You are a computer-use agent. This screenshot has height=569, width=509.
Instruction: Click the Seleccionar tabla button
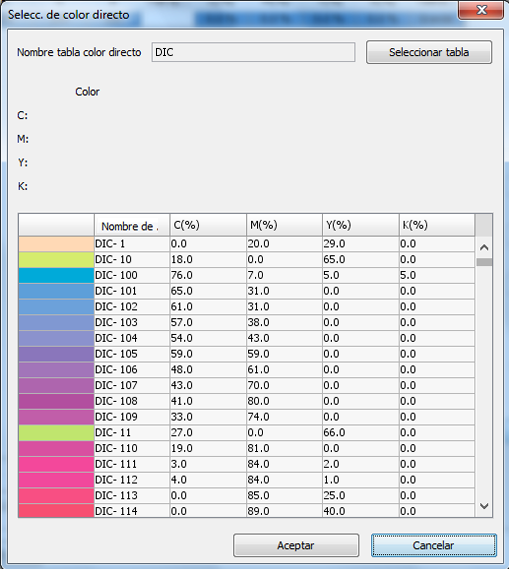click(429, 52)
